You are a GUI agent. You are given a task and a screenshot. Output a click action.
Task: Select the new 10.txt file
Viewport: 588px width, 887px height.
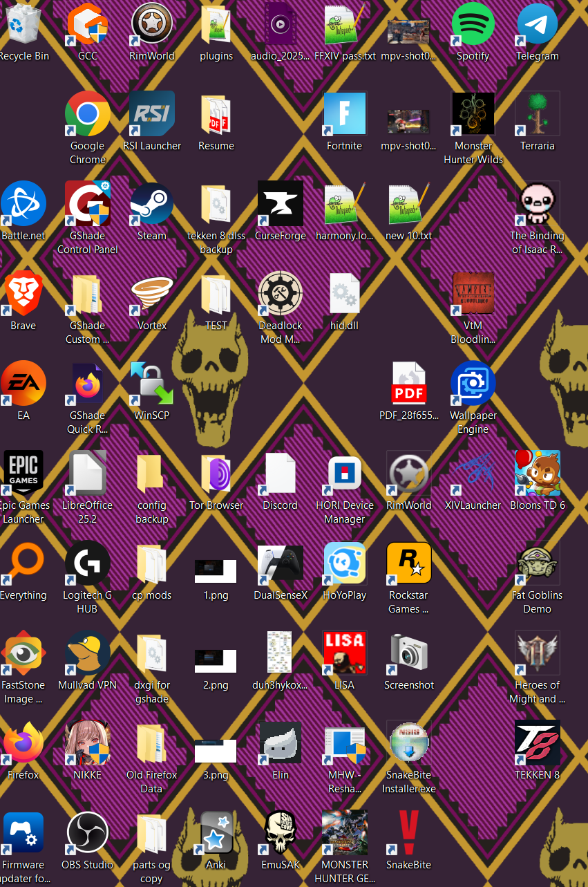pyautogui.click(x=409, y=204)
